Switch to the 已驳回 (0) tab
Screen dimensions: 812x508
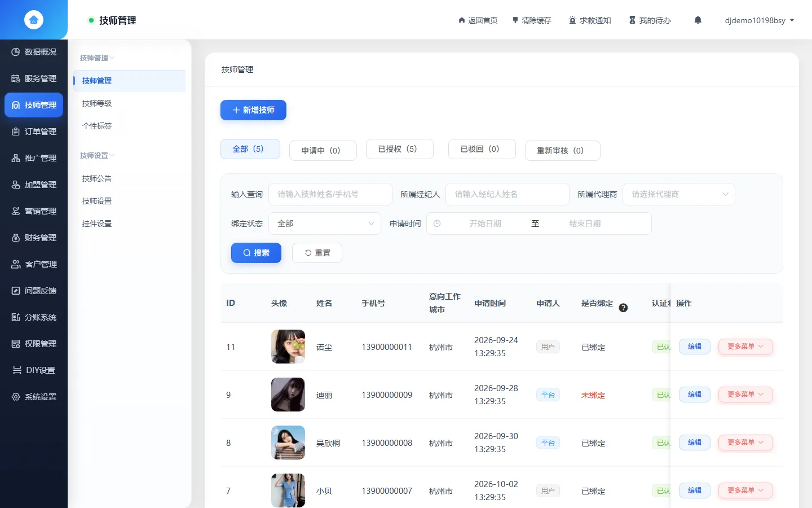coord(482,149)
